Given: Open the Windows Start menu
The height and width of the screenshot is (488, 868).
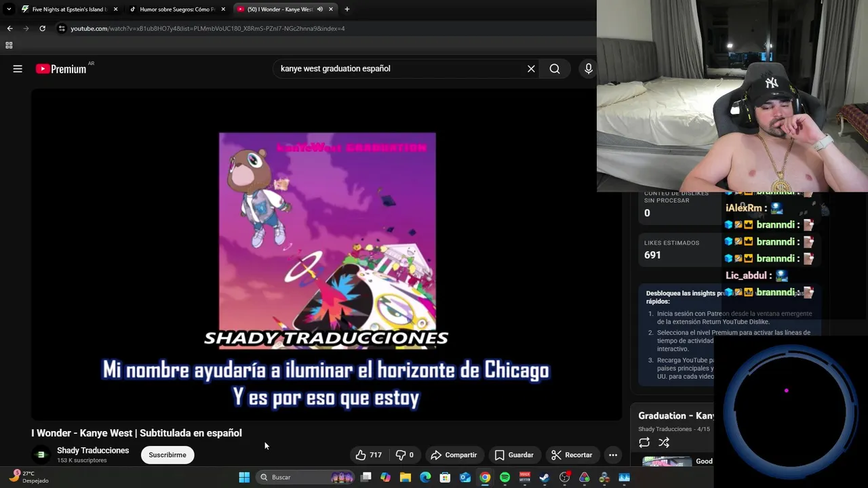Looking at the screenshot, I should [x=244, y=477].
